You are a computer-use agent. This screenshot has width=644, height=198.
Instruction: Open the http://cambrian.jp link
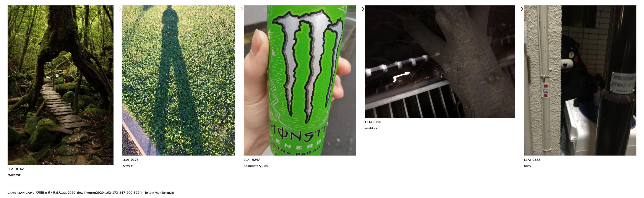coord(159,193)
